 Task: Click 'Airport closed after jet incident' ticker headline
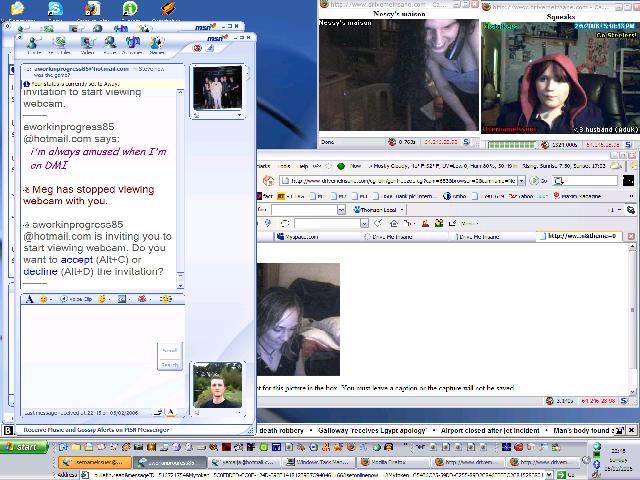pyautogui.click(x=490, y=430)
